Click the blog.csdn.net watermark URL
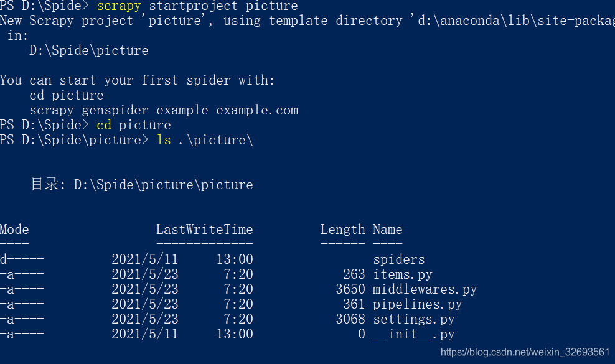Viewport: 615px width, 364px height. [525, 352]
